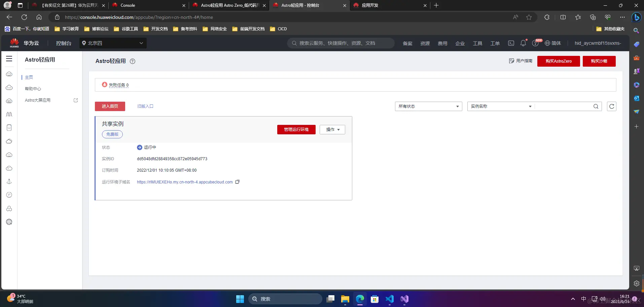Open the 所有状态 status filter dropdown

click(429, 106)
